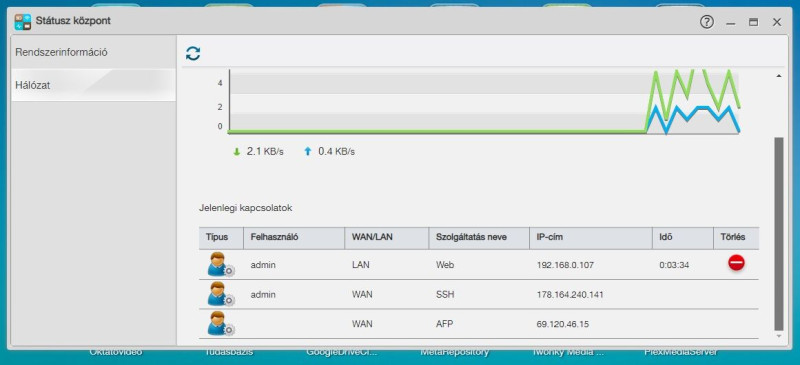This screenshot has width=800, height=365.
Task: Sort by the Szolgáltatás neve column header
Action: 479,238
